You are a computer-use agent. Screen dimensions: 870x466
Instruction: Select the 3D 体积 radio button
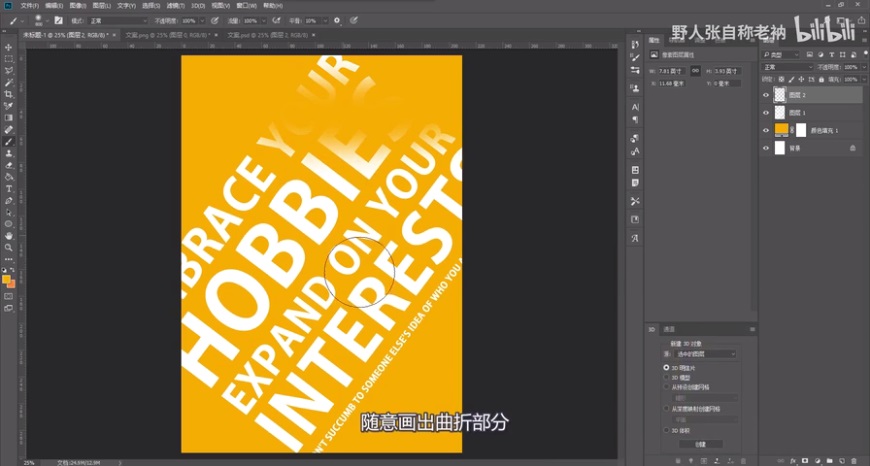pyautogui.click(x=666, y=430)
